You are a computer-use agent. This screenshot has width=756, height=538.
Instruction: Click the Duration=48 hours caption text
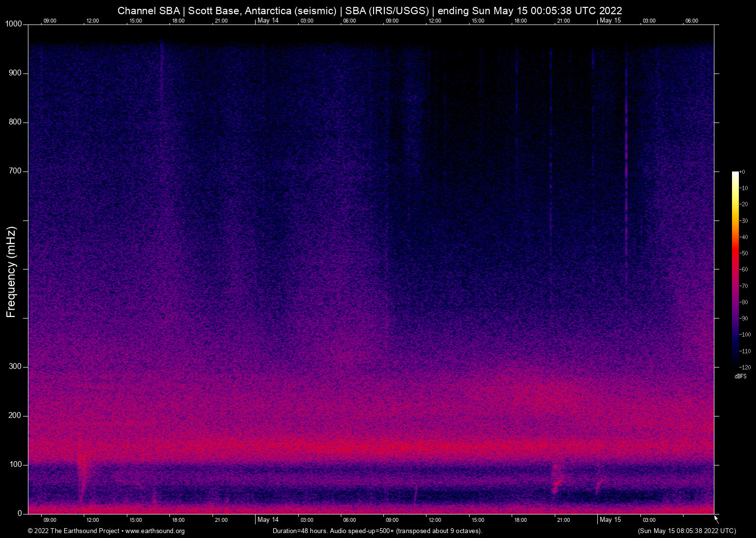click(377, 531)
